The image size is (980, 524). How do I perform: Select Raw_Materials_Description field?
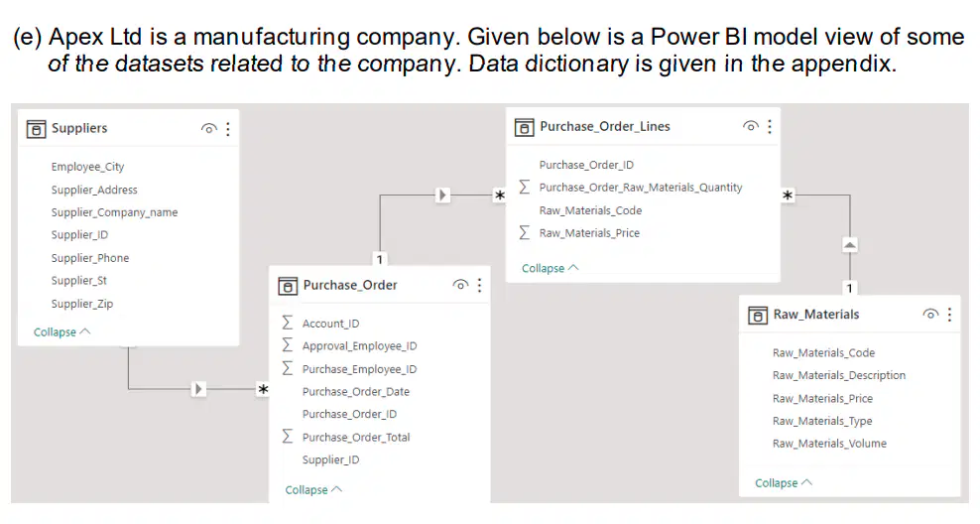click(839, 375)
